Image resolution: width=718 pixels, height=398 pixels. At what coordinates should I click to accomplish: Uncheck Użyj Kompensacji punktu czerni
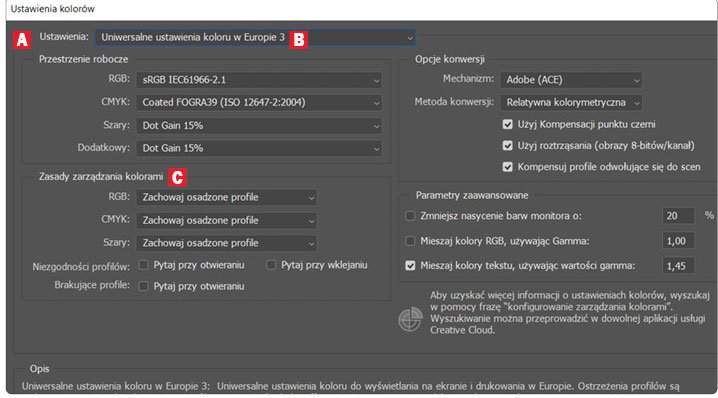pos(507,124)
